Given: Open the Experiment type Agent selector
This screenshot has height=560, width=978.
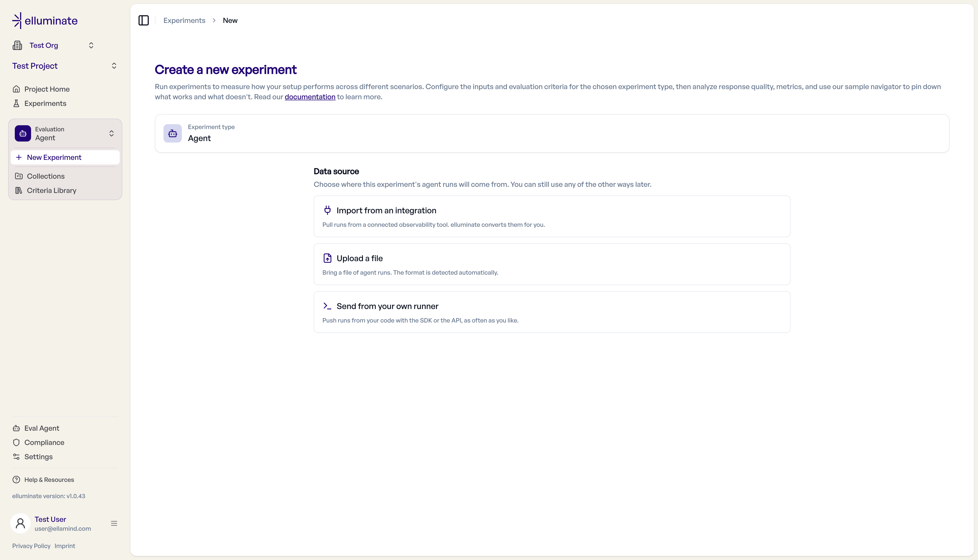Looking at the screenshot, I should click(x=552, y=133).
